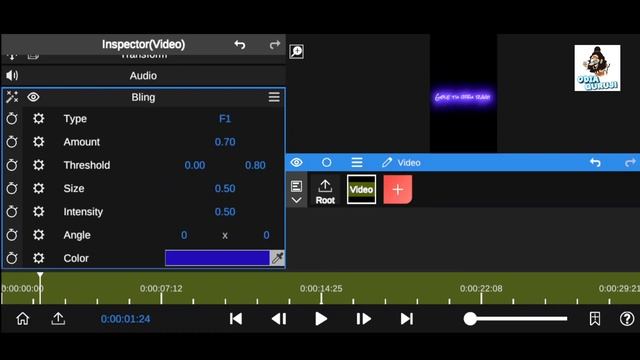Open gear settings for Angle
640x360 pixels.
tap(39, 235)
